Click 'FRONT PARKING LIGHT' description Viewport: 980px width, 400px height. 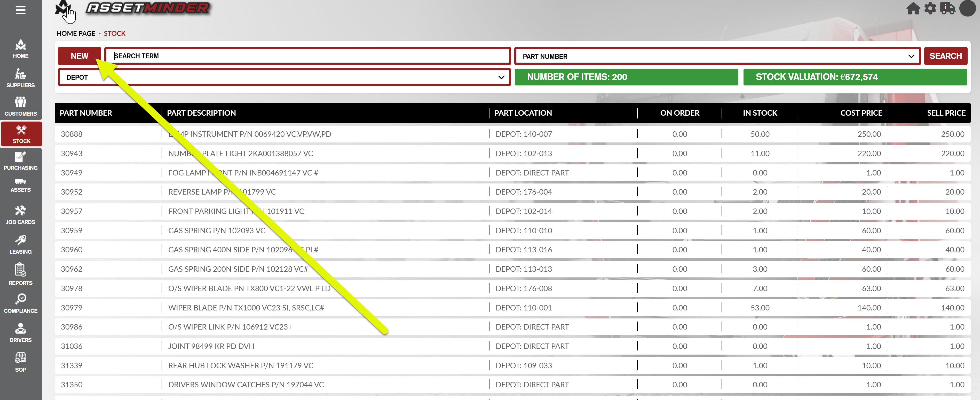point(236,211)
